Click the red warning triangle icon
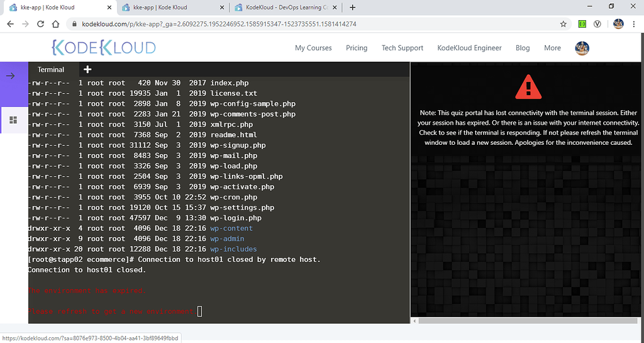The image size is (644, 343). pos(528,87)
